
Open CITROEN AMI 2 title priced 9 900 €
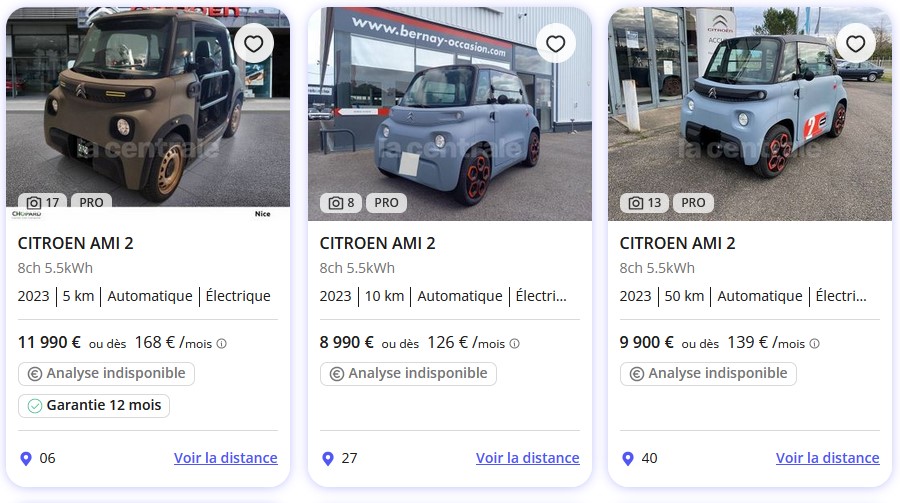pos(677,243)
